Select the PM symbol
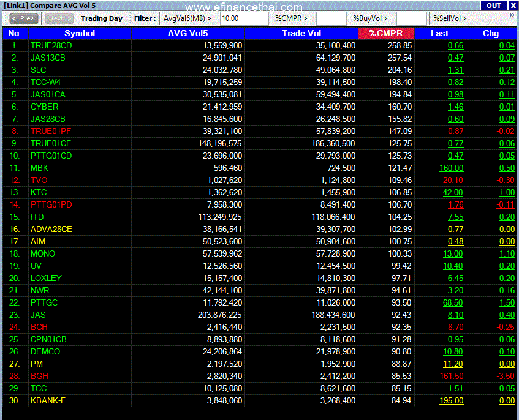Viewport: 519px width, 420px height. [37, 364]
